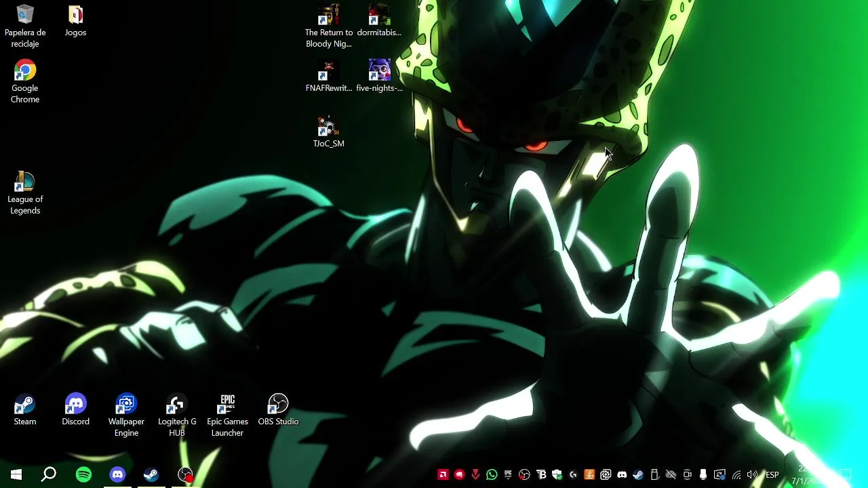Screen dimensions: 868x488
Task: Select the Logitech G HUB desktop shortcut
Action: coord(177,415)
